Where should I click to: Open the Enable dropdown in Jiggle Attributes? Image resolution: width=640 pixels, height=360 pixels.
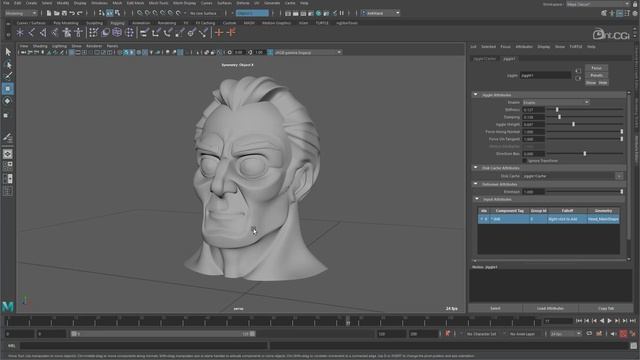(556, 102)
